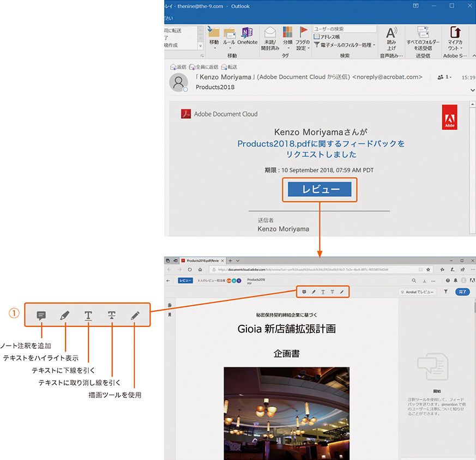Open browser settings and more (…) menu
Screen dimensions: 476x460
point(473,269)
